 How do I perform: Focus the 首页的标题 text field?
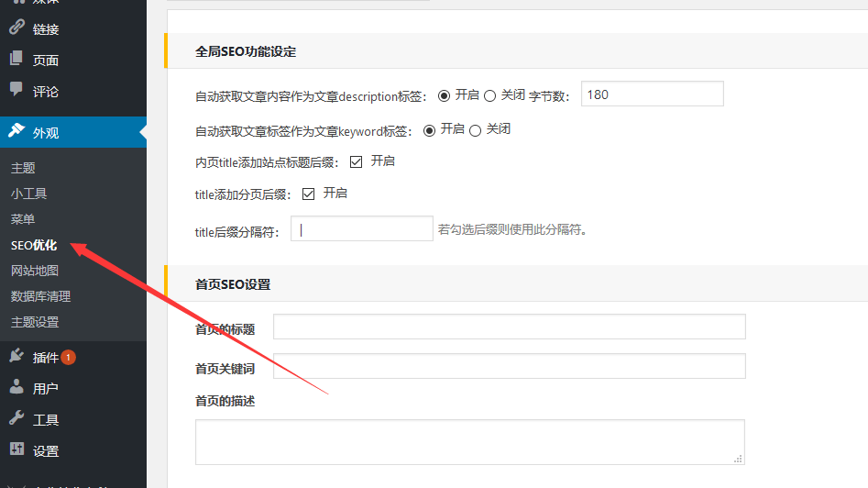pyautogui.click(x=509, y=327)
